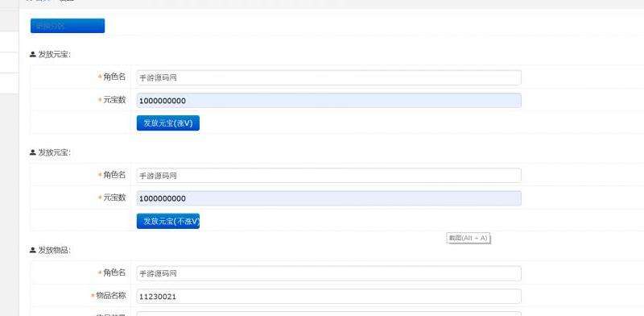This screenshot has width=644, height=316.
Task: Click the 角色名 label in the 发放物品 form
Action: click(x=114, y=272)
